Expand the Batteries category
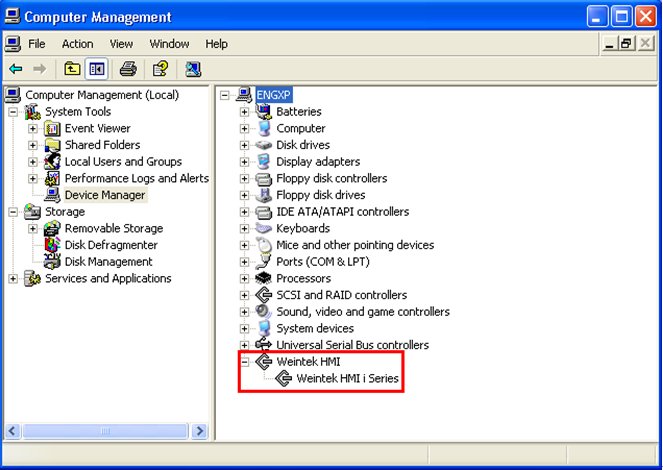This screenshot has width=663, height=470. (244, 112)
